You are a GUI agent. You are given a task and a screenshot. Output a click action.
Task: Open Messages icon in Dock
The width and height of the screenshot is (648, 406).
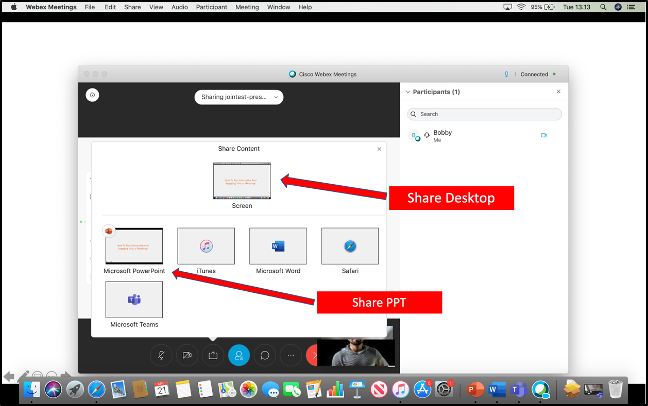[x=270, y=389]
